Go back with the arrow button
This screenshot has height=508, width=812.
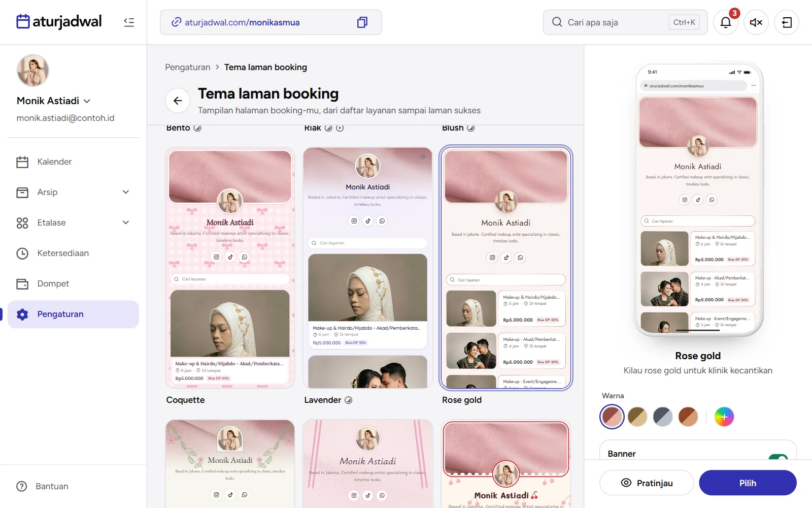pos(178,101)
